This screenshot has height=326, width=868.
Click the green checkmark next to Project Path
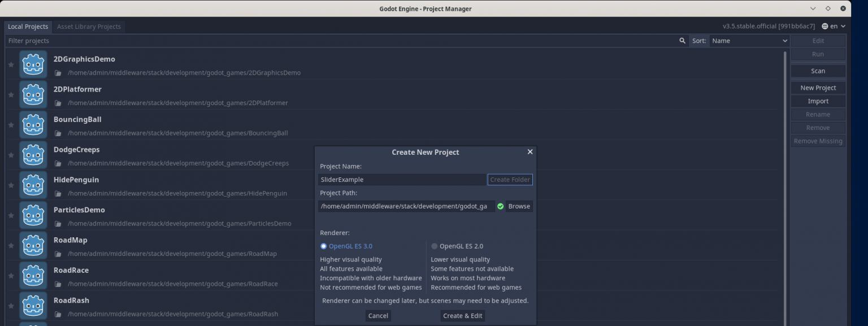(500, 206)
